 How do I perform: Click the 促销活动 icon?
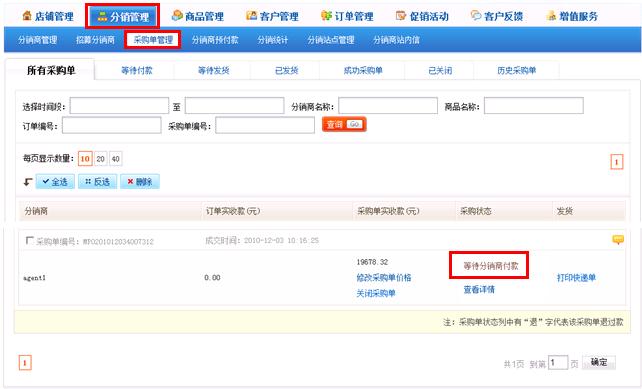click(x=401, y=16)
